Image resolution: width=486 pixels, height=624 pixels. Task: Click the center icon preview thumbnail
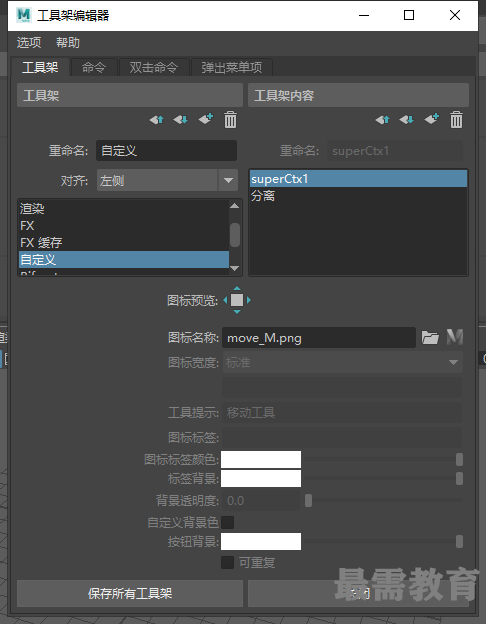tap(237, 300)
